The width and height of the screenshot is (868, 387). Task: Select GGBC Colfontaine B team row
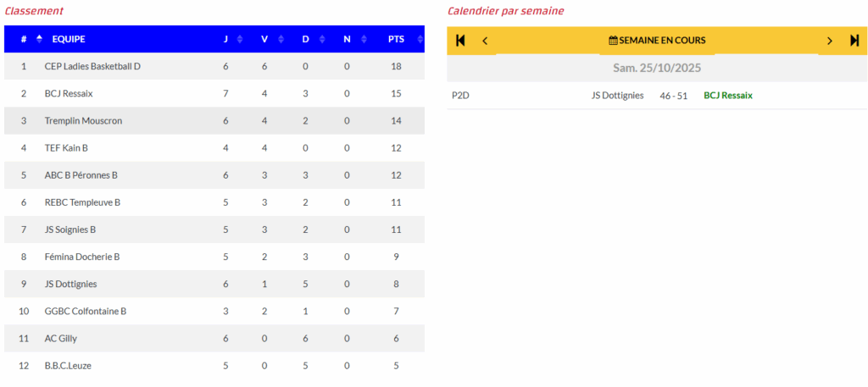coord(86,311)
